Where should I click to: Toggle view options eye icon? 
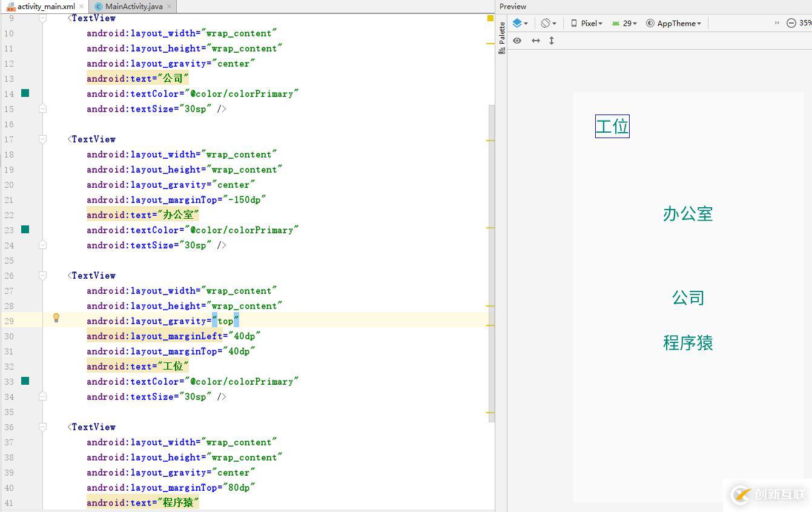click(517, 41)
